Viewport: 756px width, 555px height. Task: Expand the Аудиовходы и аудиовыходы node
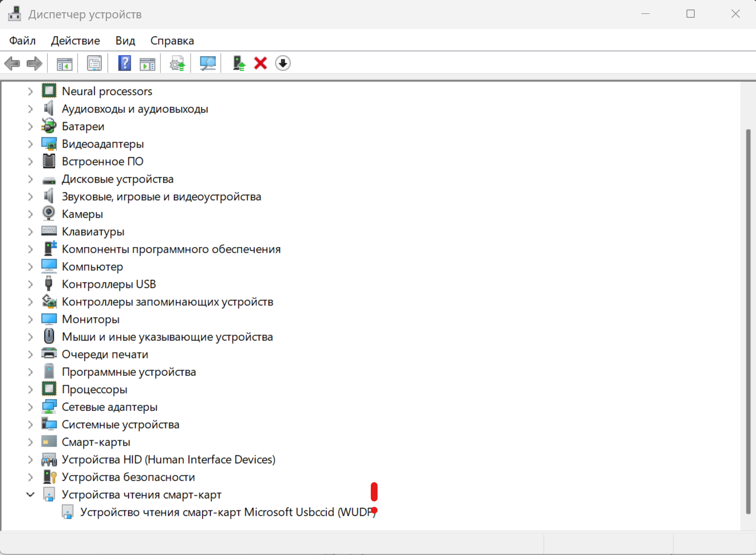click(31, 109)
